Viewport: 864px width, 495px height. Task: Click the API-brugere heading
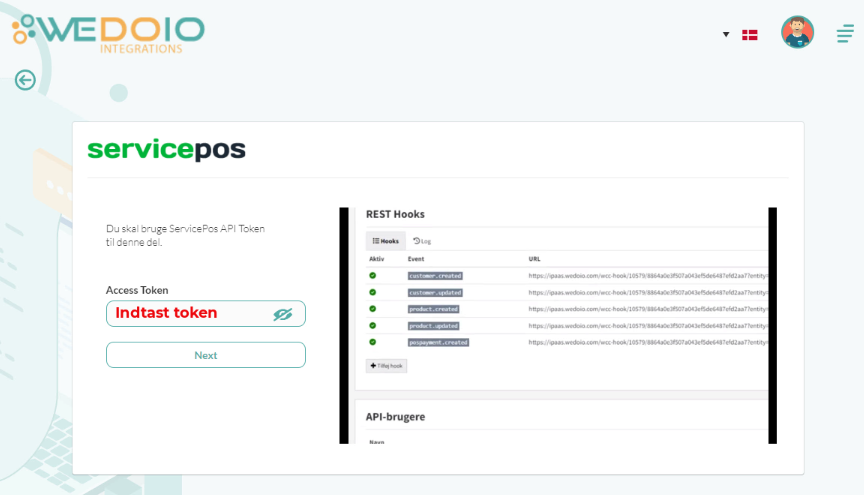(x=395, y=417)
